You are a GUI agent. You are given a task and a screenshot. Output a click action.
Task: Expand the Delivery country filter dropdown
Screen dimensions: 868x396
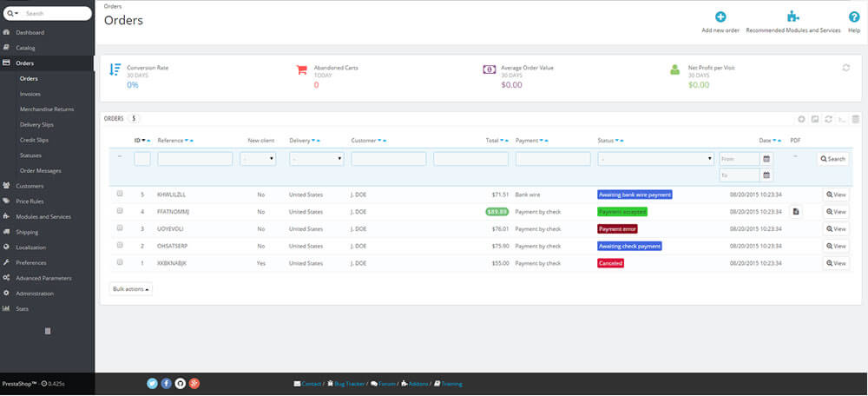[316, 159]
